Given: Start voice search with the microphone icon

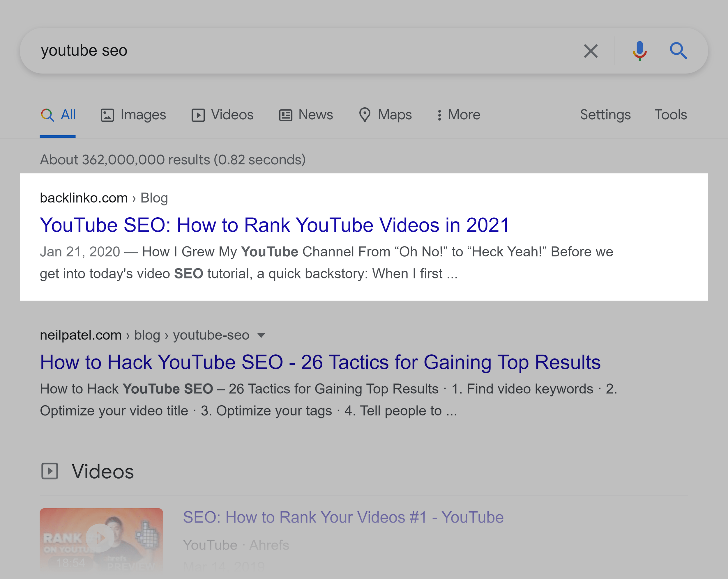Looking at the screenshot, I should tap(639, 51).
